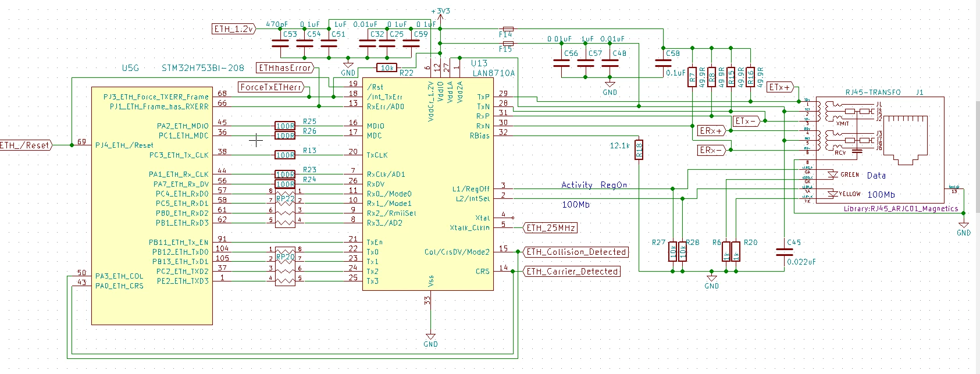Image resolution: width=980 pixels, height=374 pixels.
Task: Select the 100R resistor R24
Action: point(285,184)
